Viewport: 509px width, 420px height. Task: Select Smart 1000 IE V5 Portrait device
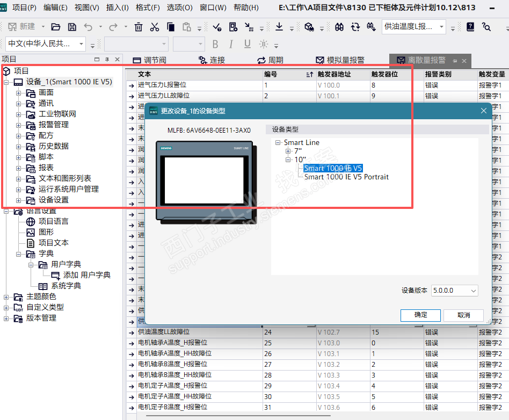pos(346,177)
